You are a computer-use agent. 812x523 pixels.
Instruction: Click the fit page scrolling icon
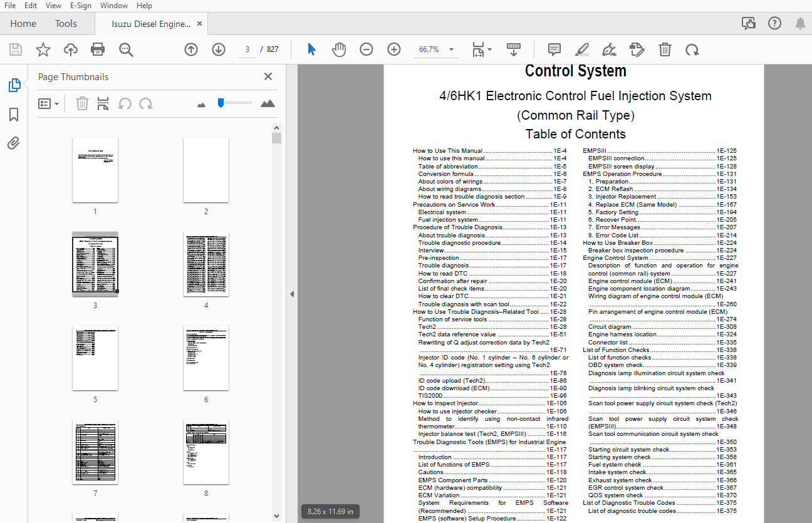[x=478, y=49]
